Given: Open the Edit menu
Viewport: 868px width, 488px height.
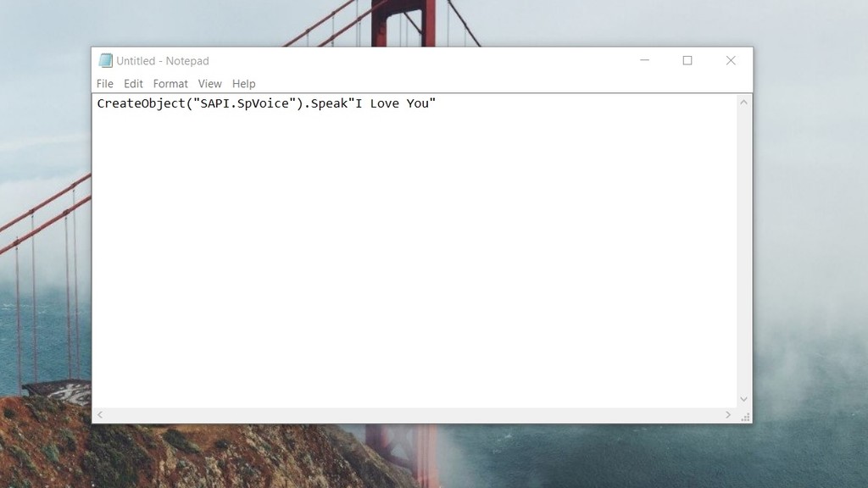Looking at the screenshot, I should (x=133, y=84).
